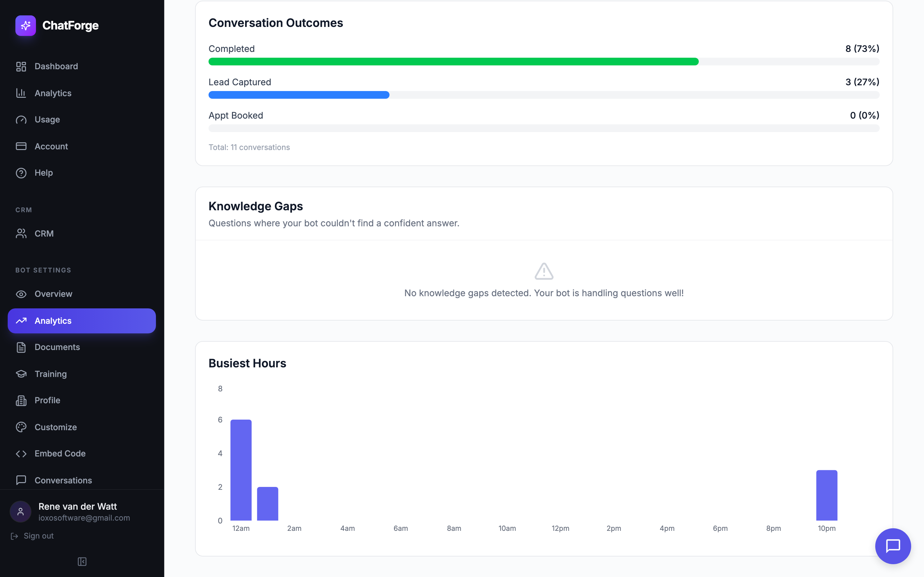This screenshot has height=577, width=924.
Task: Click the Usage gauge icon
Action: click(21, 120)
